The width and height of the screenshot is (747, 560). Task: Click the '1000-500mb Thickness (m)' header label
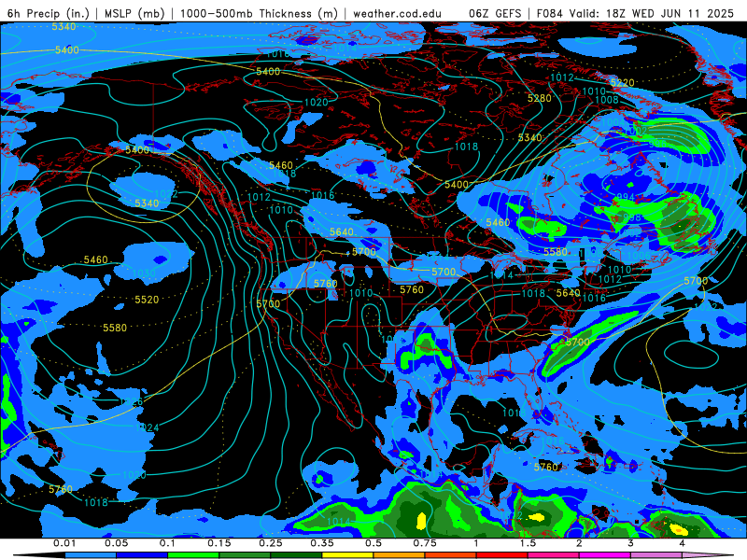pyautogui.click(x=259, y=13)
